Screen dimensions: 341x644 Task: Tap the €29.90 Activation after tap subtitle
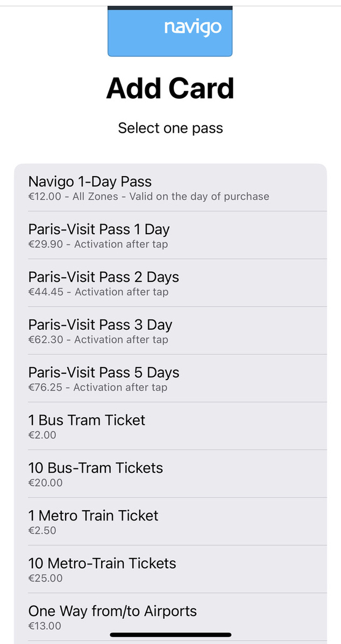point(98,244)
